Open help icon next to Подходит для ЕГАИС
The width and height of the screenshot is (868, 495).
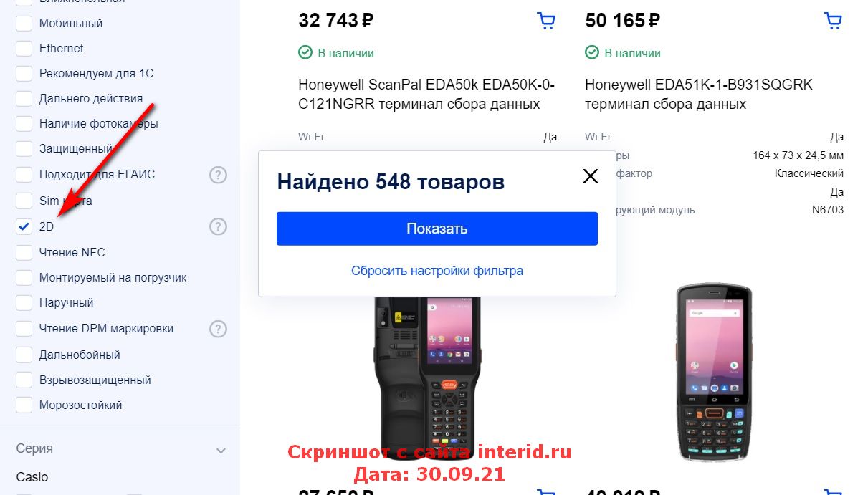tap(218, 174)
